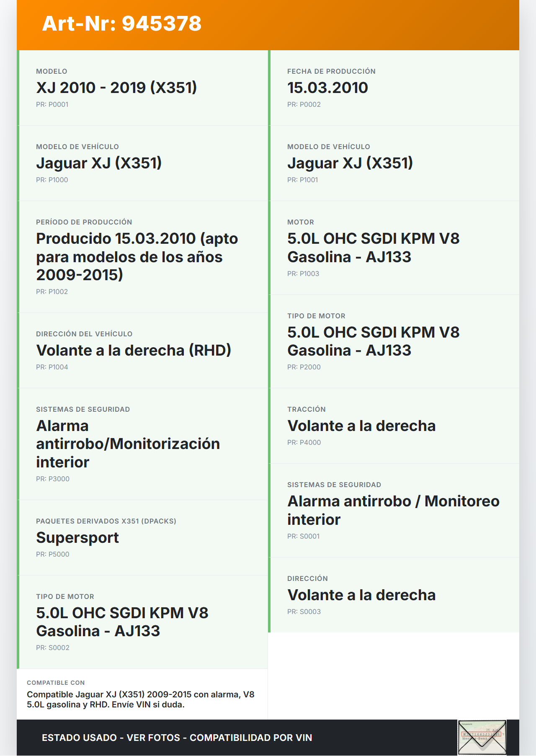
Task: Click 'Alarma antirrobo / Monitoreo interior' with PR: S0001
Action: tap(393, 510)
